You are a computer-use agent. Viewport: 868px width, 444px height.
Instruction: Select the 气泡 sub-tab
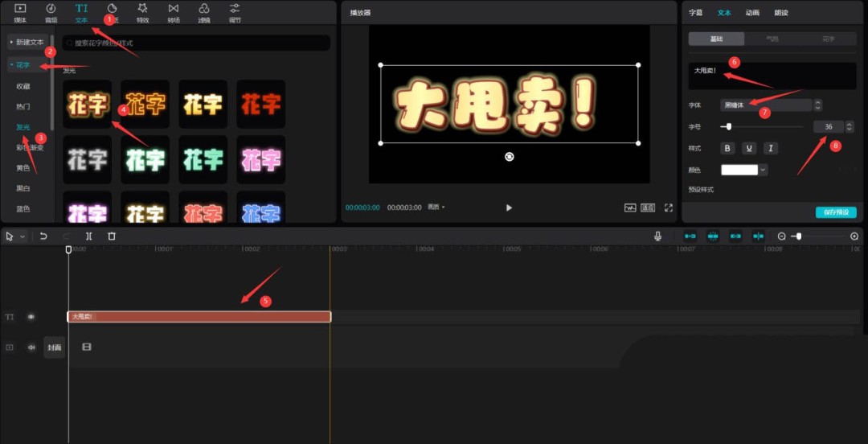coord(772,39)
